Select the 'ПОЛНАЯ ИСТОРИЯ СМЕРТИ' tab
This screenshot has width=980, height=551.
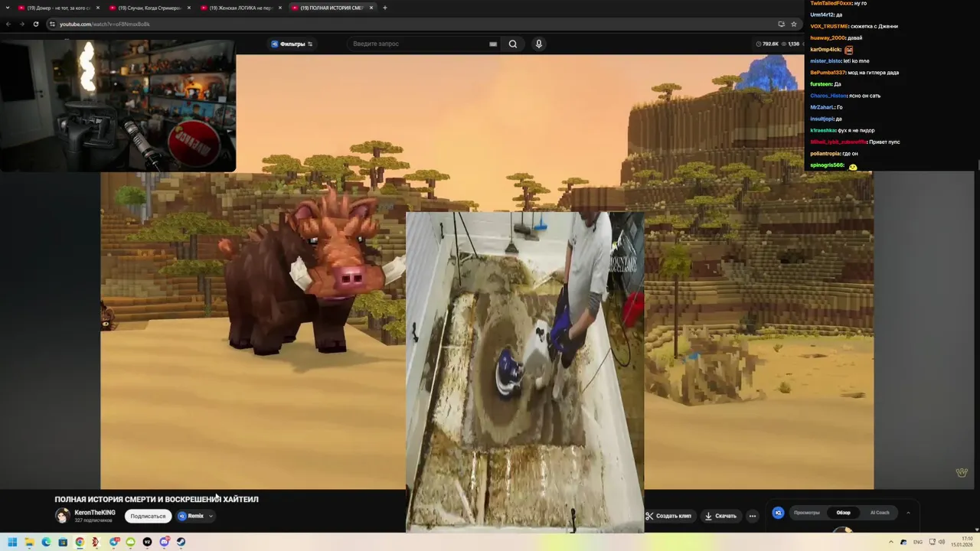tap(332, 8)
